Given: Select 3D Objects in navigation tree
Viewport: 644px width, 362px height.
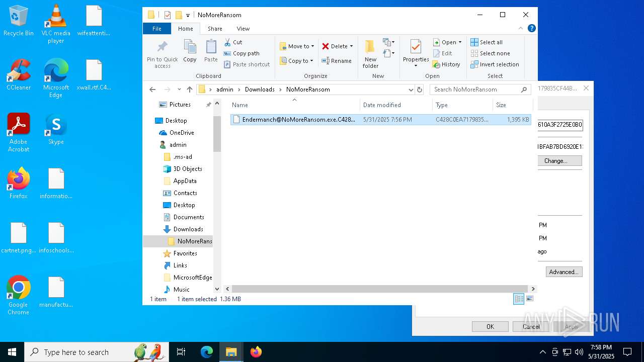Looking at the screenshot, I should [x=183, y=169].
